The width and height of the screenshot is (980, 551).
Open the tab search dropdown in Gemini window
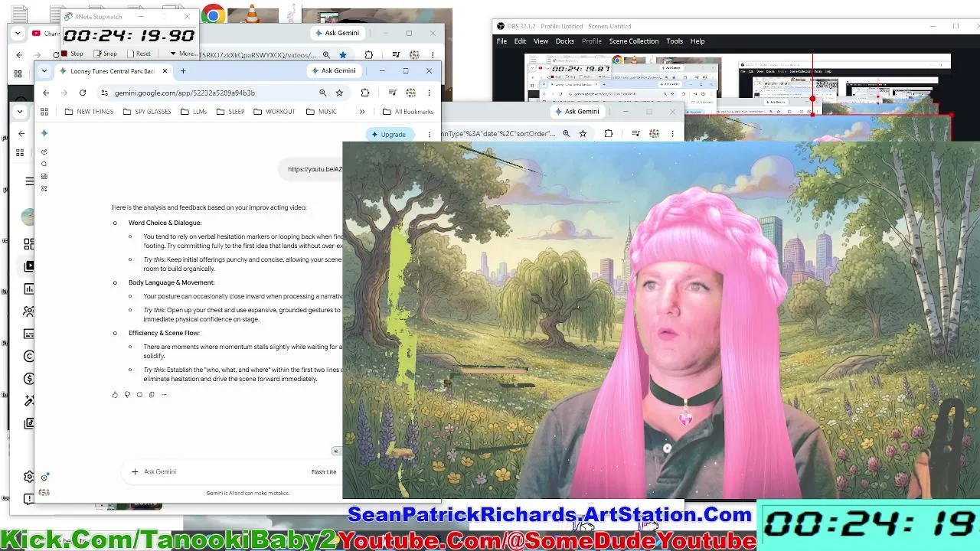pyautogui.click(x=44, y=71)
